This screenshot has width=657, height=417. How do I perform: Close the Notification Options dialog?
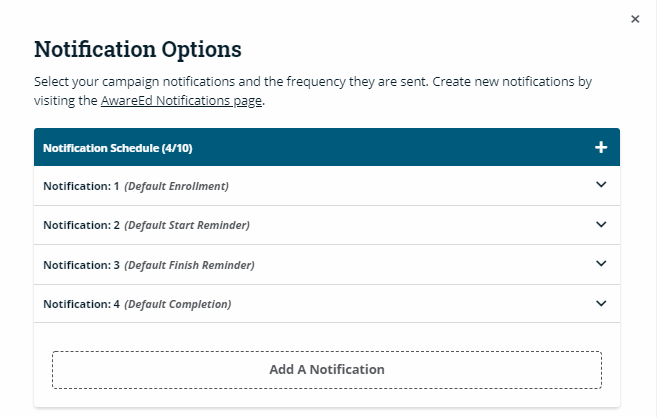pyautogui.click(x=635, y=19)
